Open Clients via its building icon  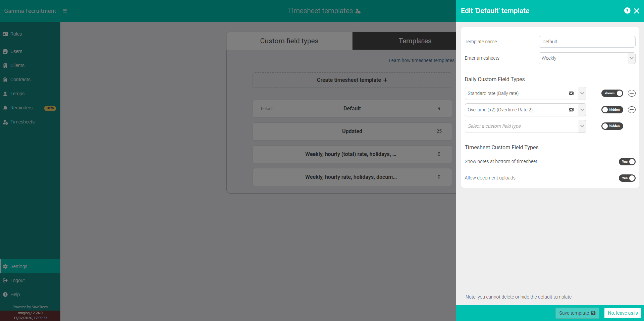click(5, 65)
